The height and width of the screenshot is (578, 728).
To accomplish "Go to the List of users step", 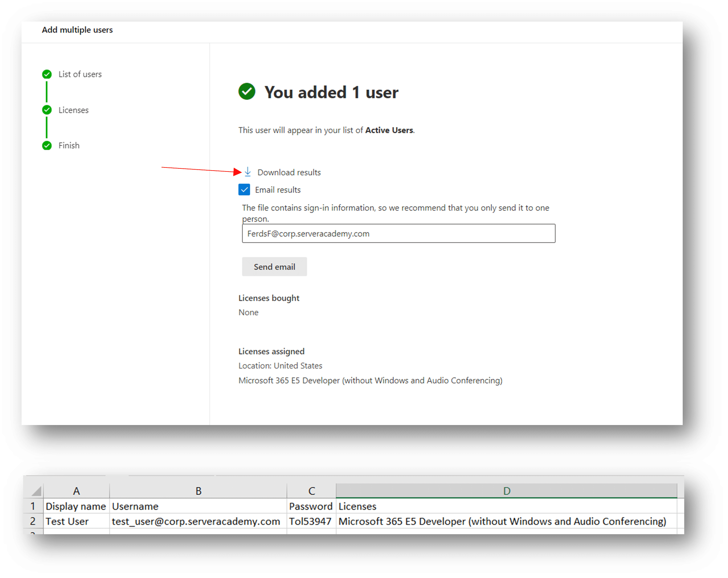I will pyautogui.click(x=80, y=74).
